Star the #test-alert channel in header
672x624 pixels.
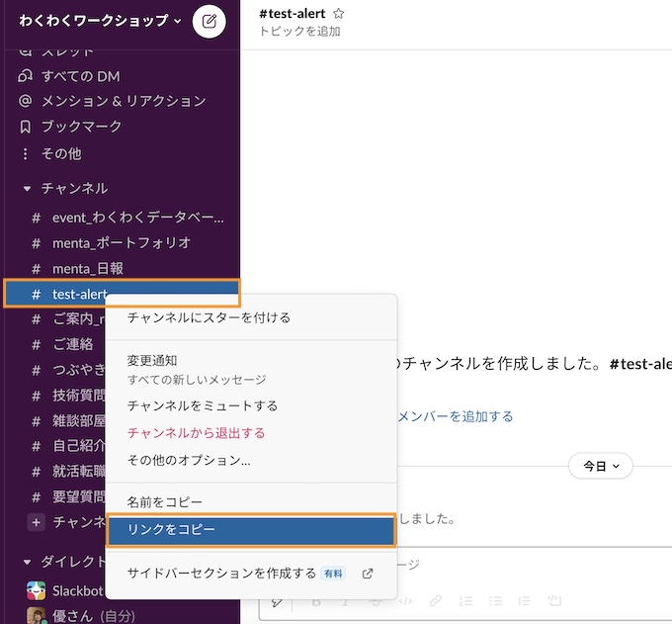click(339, 14)
